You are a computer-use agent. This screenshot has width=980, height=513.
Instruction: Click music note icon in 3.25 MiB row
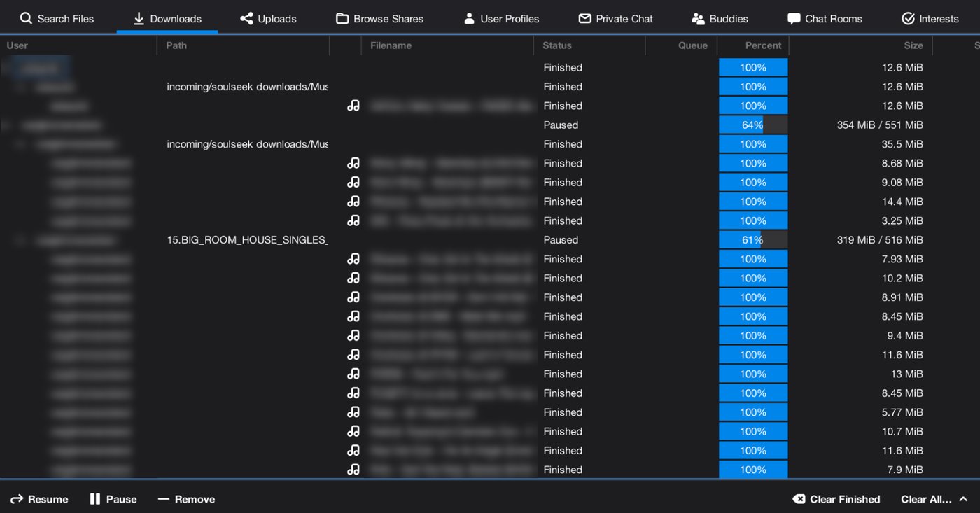[x=353, y=220]
